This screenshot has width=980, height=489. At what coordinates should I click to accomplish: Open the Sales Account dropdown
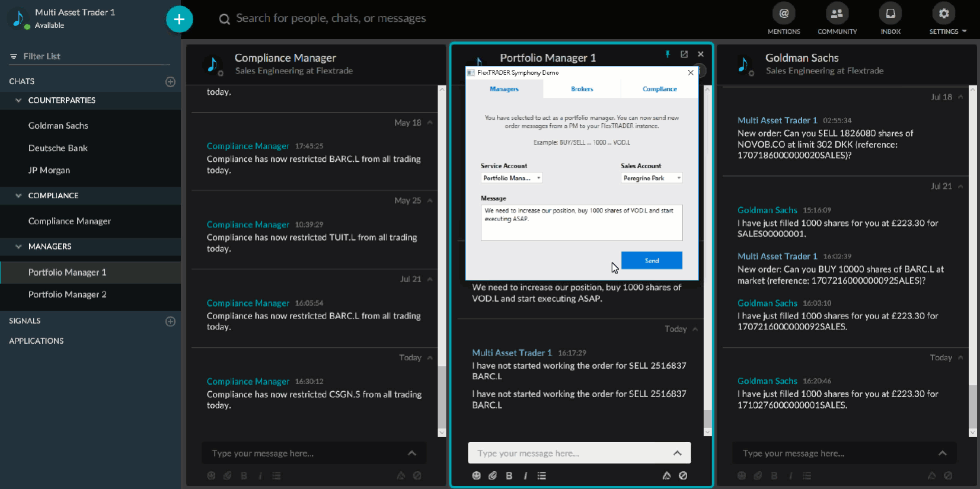coord(652,178)
